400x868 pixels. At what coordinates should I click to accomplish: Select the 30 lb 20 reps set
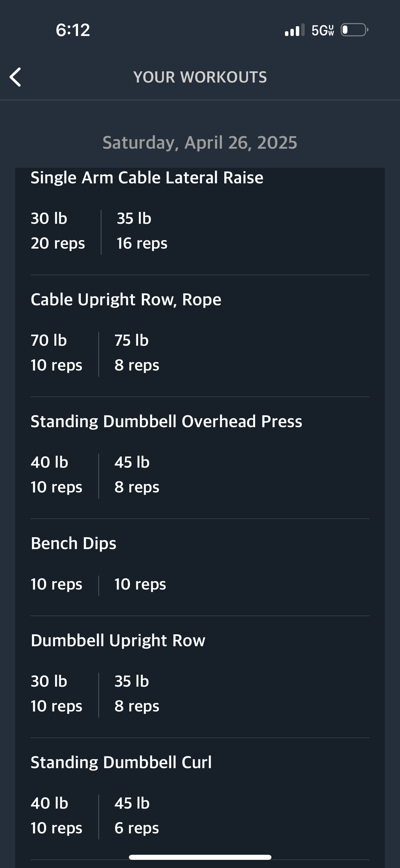(58, 231)
